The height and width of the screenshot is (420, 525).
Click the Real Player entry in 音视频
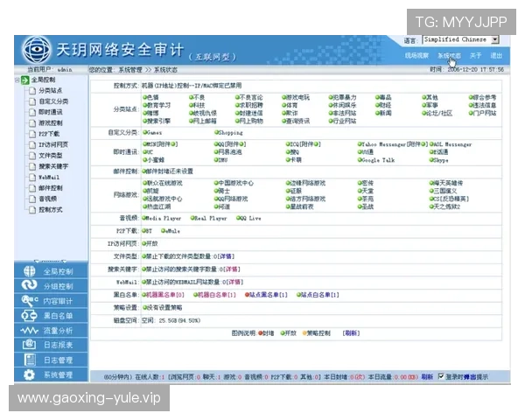(x=208, y=219)
